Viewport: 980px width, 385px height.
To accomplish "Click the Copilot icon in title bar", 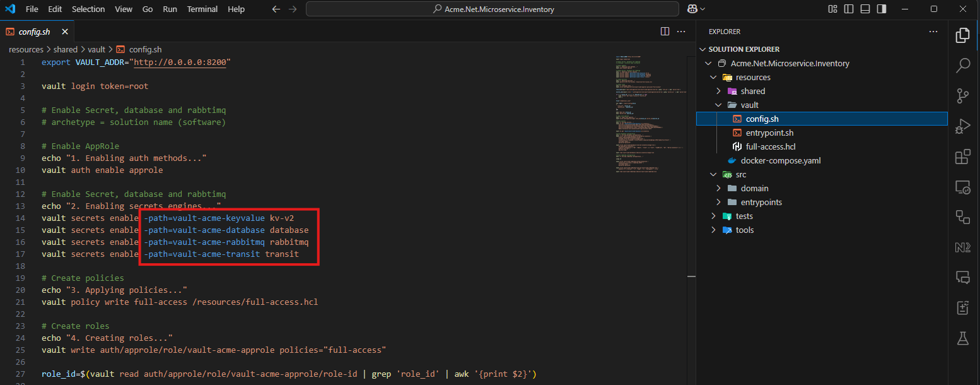I will click(692, 9).
